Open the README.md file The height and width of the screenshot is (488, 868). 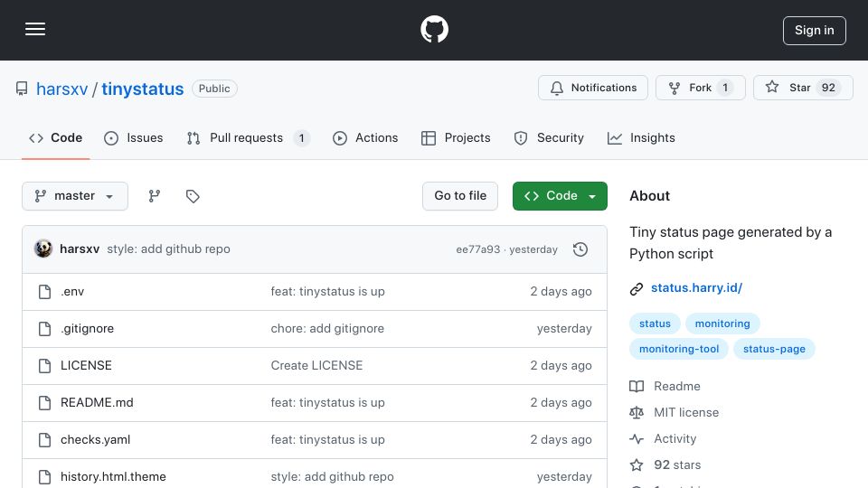click(97, 403)
